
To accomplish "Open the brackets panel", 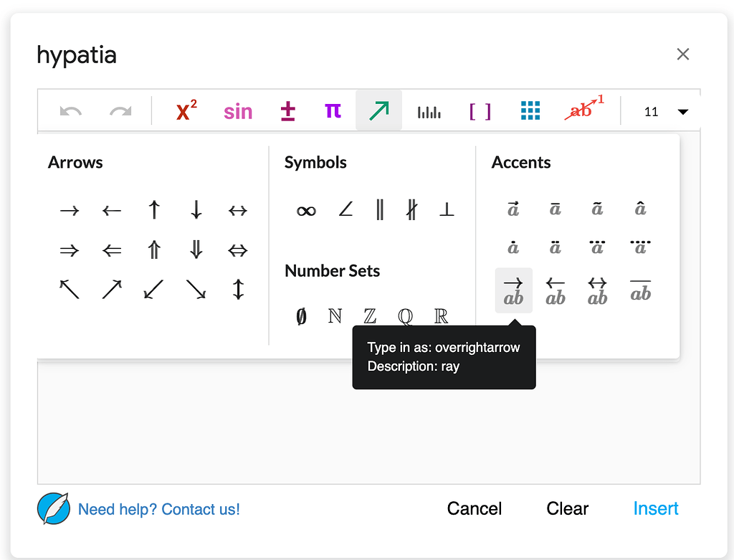I will click(479, 110).
